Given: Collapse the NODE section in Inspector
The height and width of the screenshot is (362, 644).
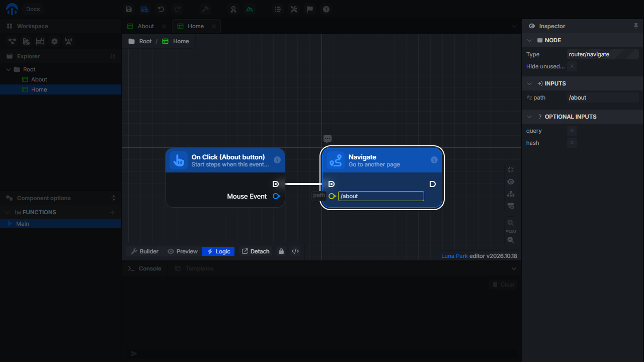Looking at the screenshot, I should (529, 40).
